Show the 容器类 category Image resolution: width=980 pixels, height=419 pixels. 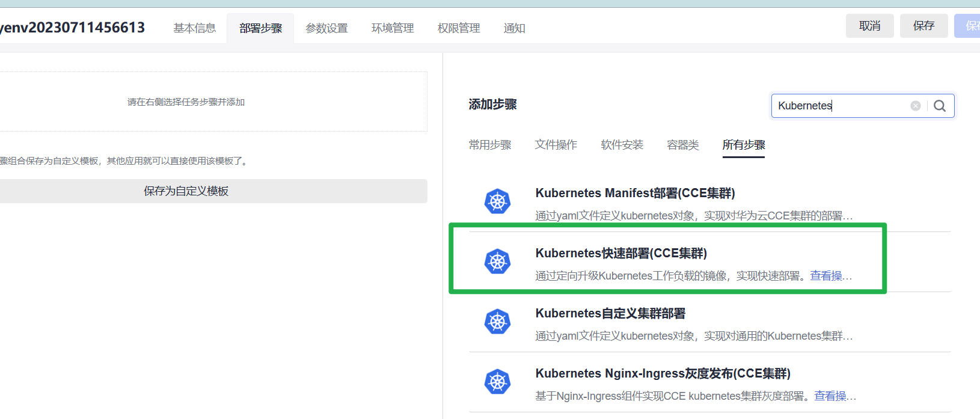683,145
